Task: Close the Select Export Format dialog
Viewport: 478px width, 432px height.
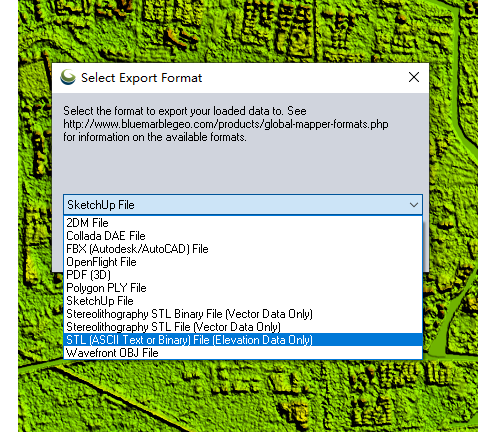Action: tap(414, 77)
